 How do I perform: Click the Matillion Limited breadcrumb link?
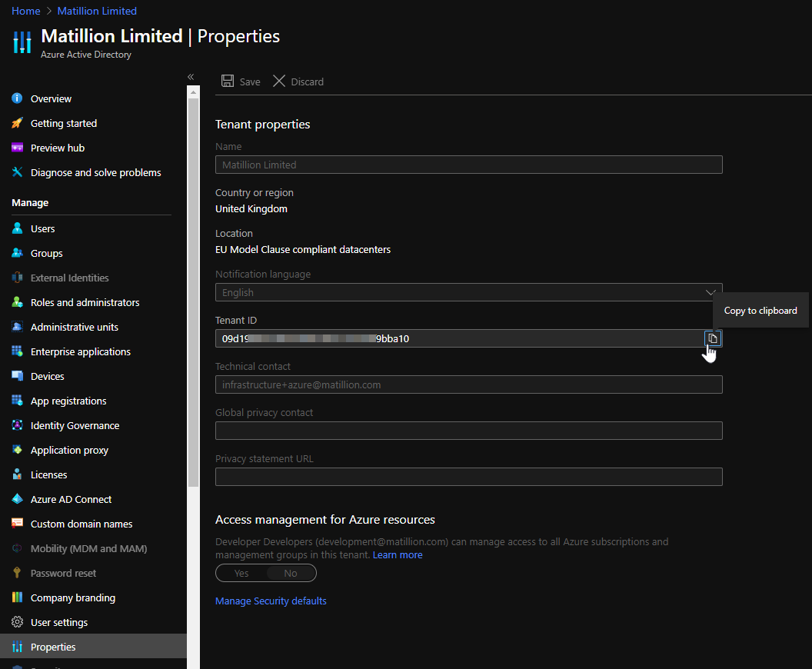(x=97, y=11)
